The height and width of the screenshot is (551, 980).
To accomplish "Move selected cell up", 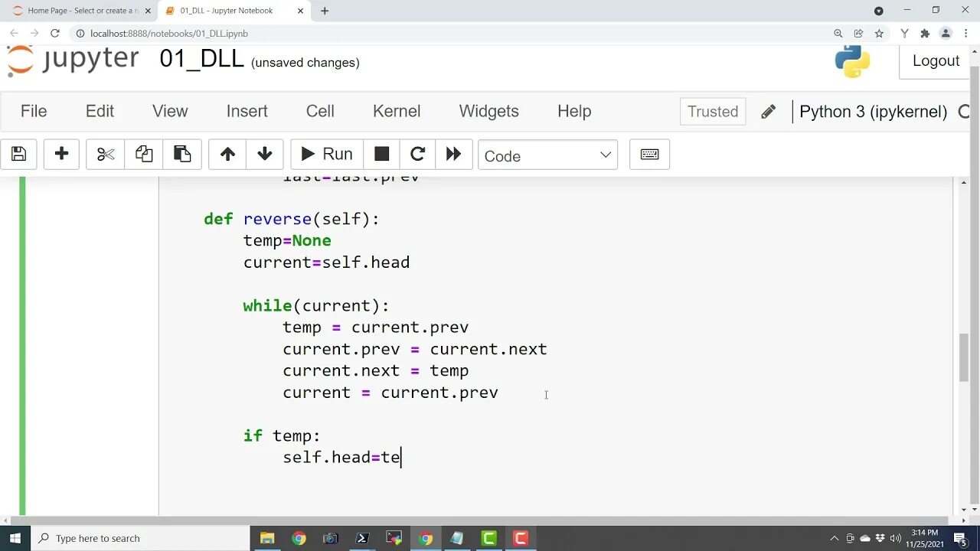I will click(227, 155).
